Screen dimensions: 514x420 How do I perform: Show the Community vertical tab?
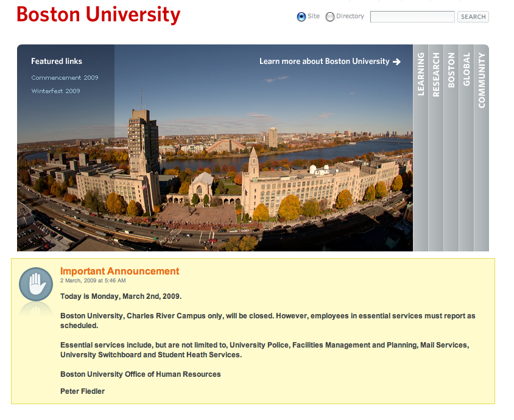click(x=482, y=80)
